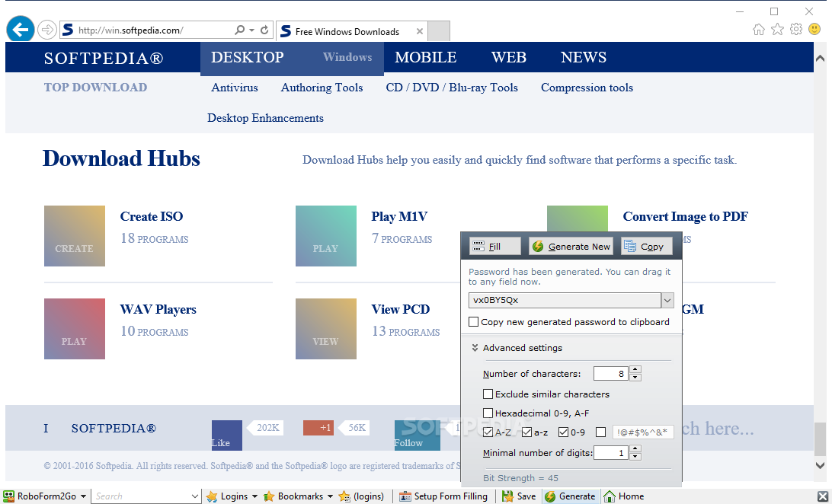Enable the special characters checkbox
The width and height of the screenshot is (832, 504).
pyautogui.click(x=600, y=432)
